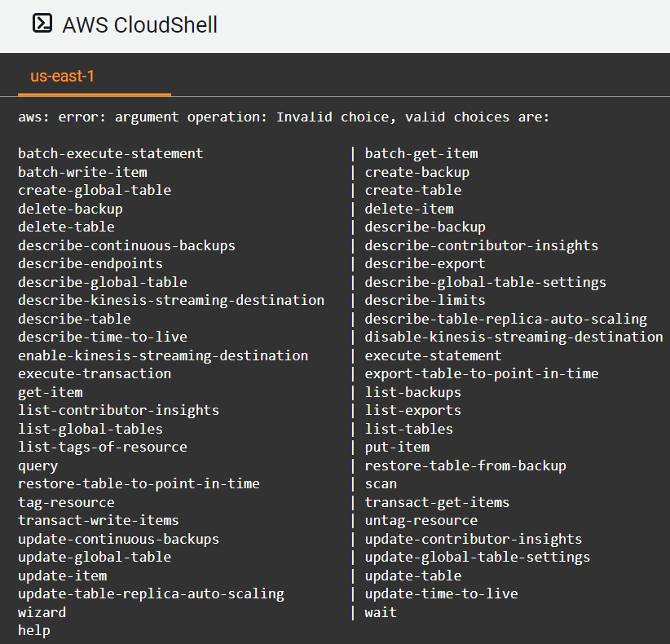Click the query operation text
The width and height of the screenshot is (670, 644).
37,466
